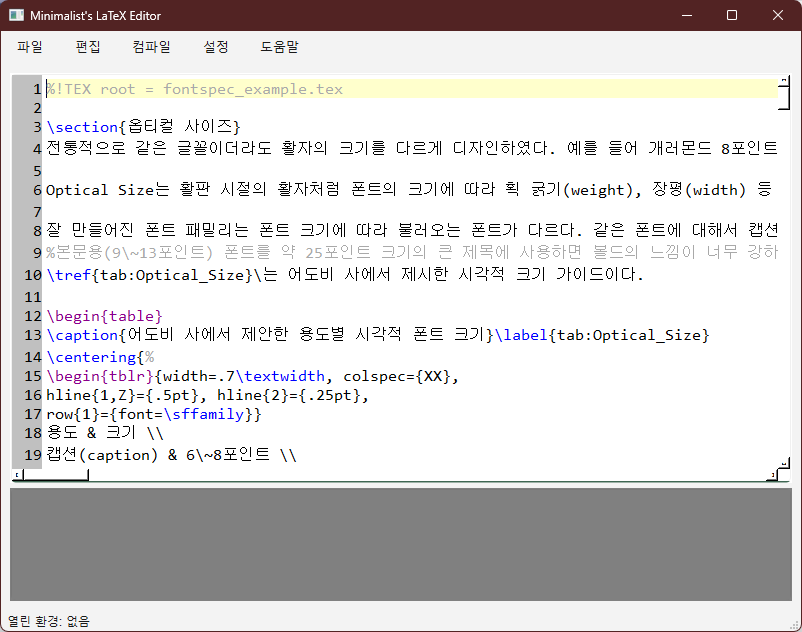Click the vertical scrollbar thumb
Screen dimensions: 802x632
(784, 97)
